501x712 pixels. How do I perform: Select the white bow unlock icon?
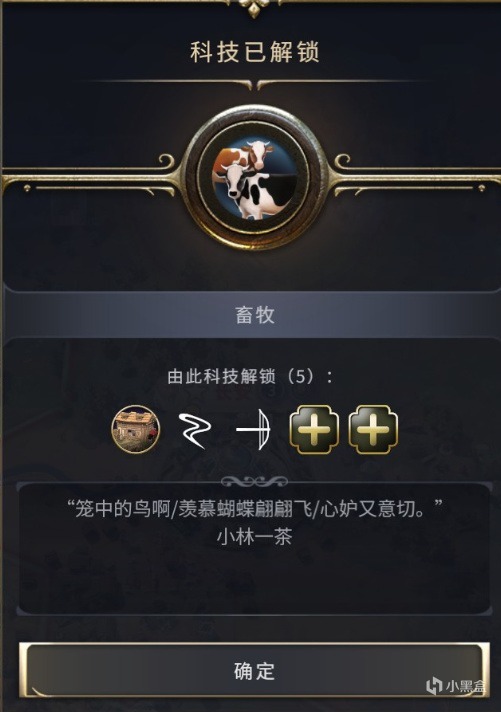[253, 430]
